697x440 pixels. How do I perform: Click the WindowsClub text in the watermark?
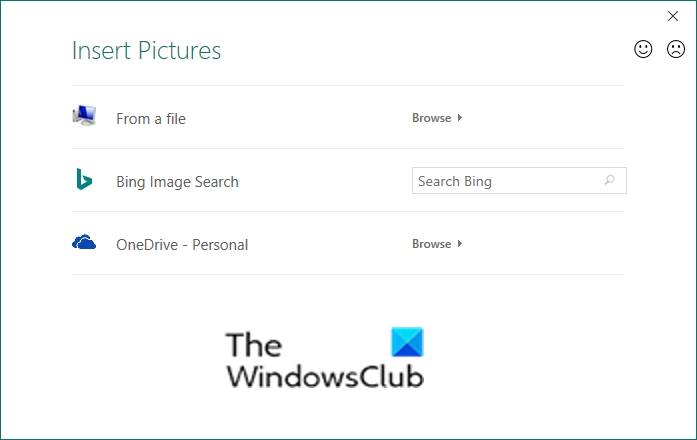[325, 376]
